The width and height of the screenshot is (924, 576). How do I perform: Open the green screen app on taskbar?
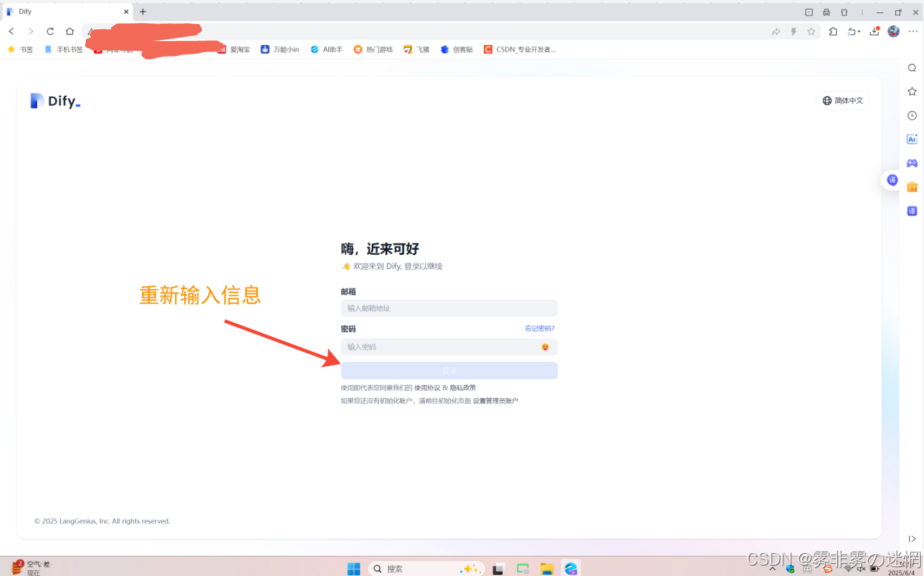click(523, 569)
